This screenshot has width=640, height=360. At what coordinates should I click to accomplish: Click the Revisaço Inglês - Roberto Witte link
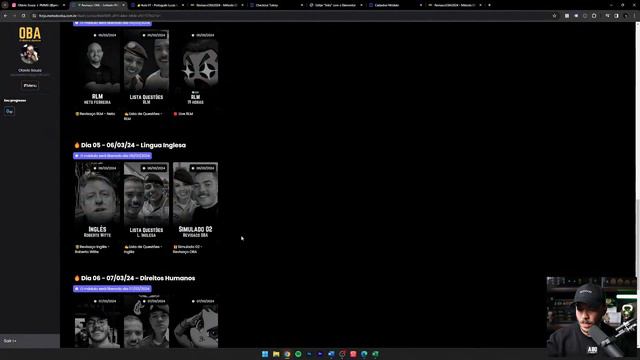[x=92, y=249]
